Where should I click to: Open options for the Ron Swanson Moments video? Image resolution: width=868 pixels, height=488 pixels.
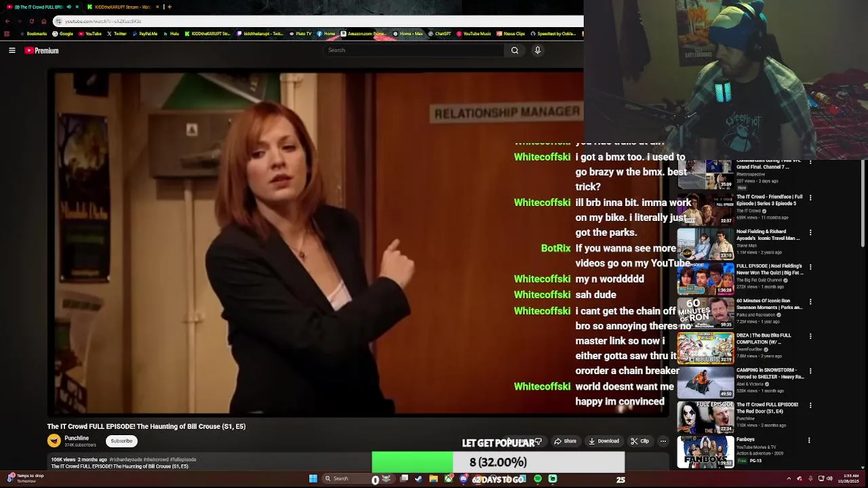[810, 302]
